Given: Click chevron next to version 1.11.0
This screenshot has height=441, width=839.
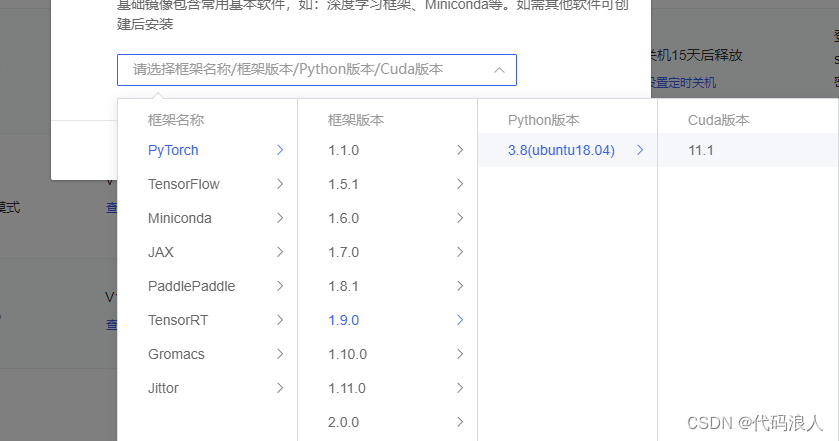Looking at the screenshot, I should (460, 388).
